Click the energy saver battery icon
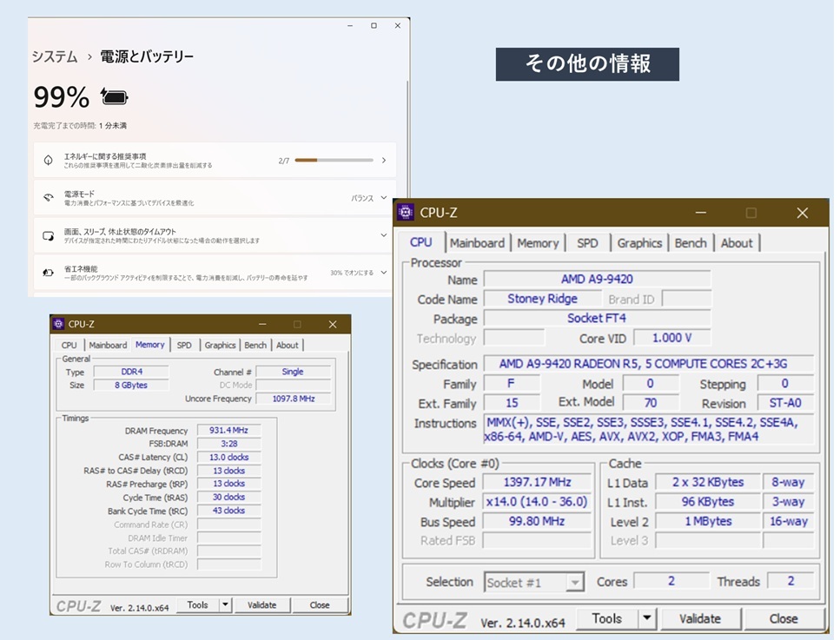This screenshot has width=840, height=640. 48,273
